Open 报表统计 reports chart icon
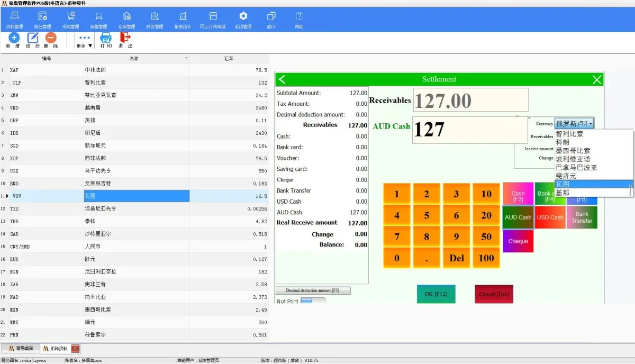 (183, 20)
